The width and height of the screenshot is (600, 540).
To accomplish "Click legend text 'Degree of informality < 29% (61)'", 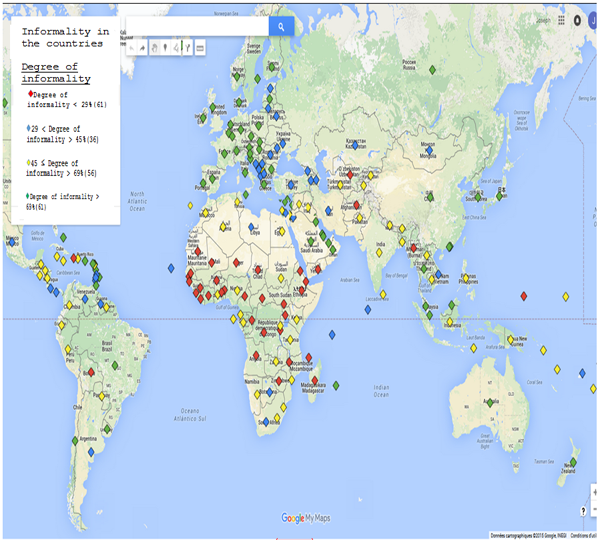I will coord(67,100).
